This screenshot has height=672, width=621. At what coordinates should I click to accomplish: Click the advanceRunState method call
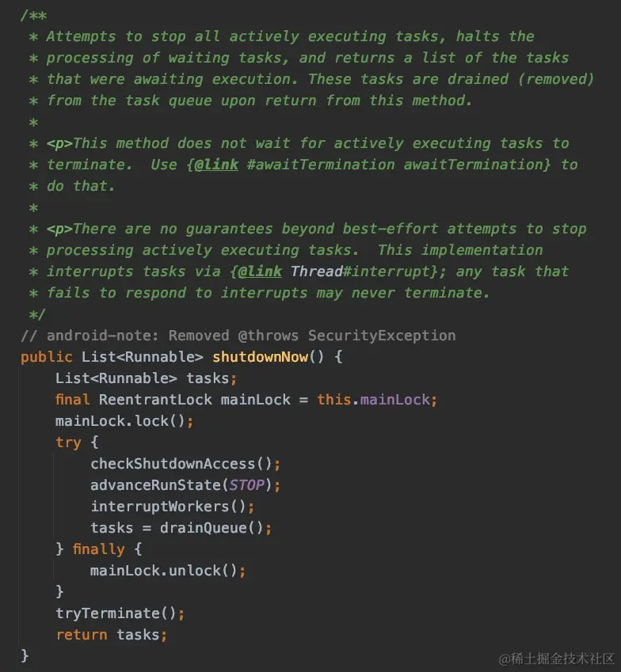155,485
